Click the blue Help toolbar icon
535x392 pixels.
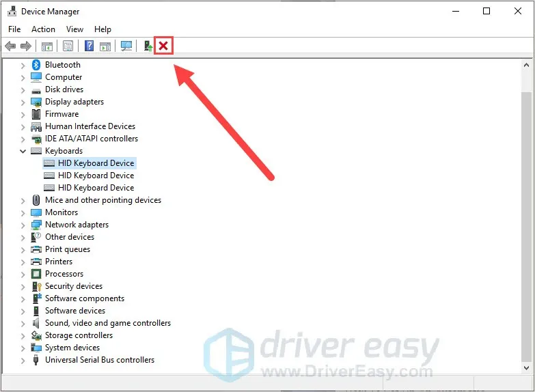point(89,46)
